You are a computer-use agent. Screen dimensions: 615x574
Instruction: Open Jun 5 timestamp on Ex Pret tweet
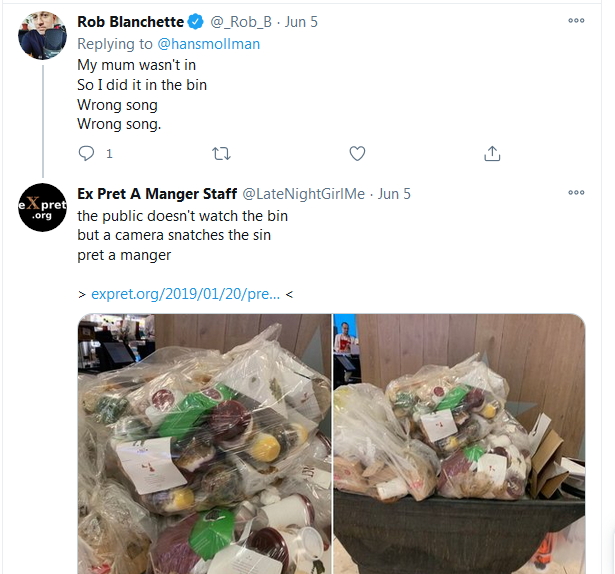pyautogui.click(x=394, y=193)
